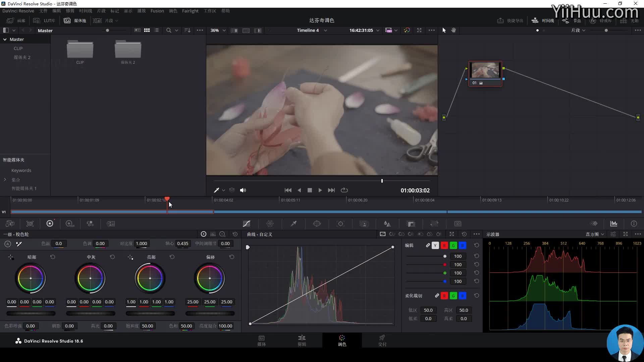Image resolution: width=644 pixels, height=362 pixels.
Task: Select the Color Wheels palette icon
Action: pyautogui.click(x=50, y=224)
